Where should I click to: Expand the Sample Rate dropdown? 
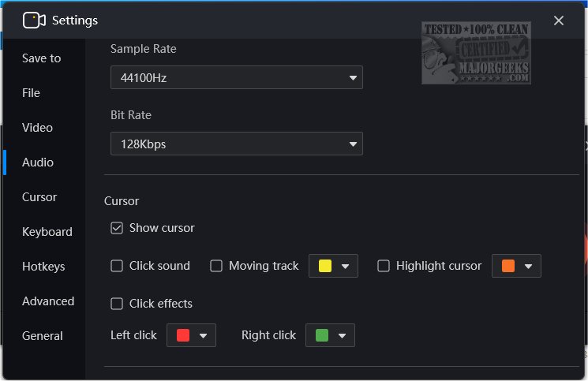coord(236,78)
